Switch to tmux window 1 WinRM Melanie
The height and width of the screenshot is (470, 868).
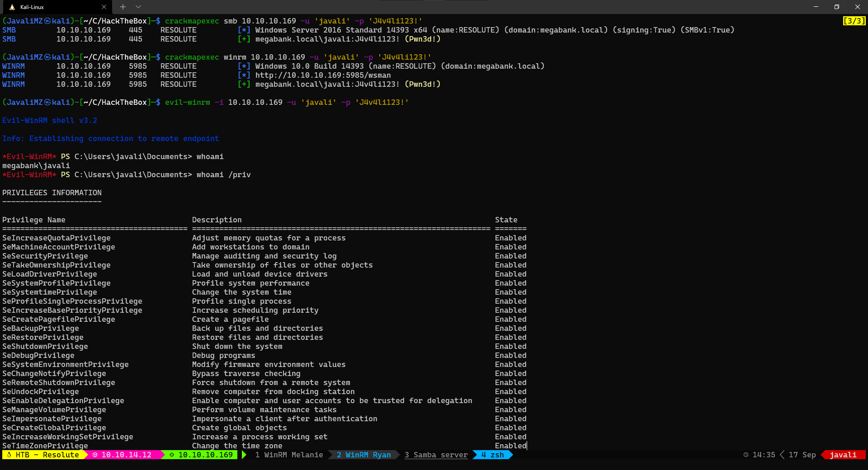pyautogui.click(x=289, y=455)
